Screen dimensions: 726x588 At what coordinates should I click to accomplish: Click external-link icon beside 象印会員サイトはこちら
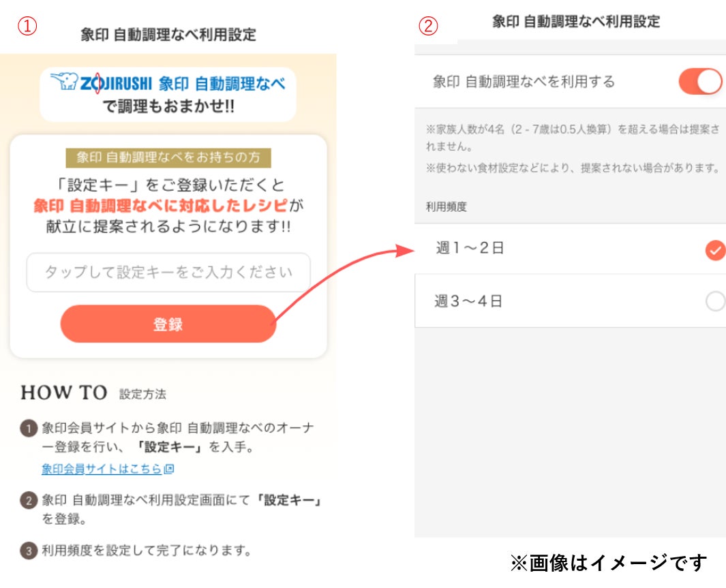(169, 469)
